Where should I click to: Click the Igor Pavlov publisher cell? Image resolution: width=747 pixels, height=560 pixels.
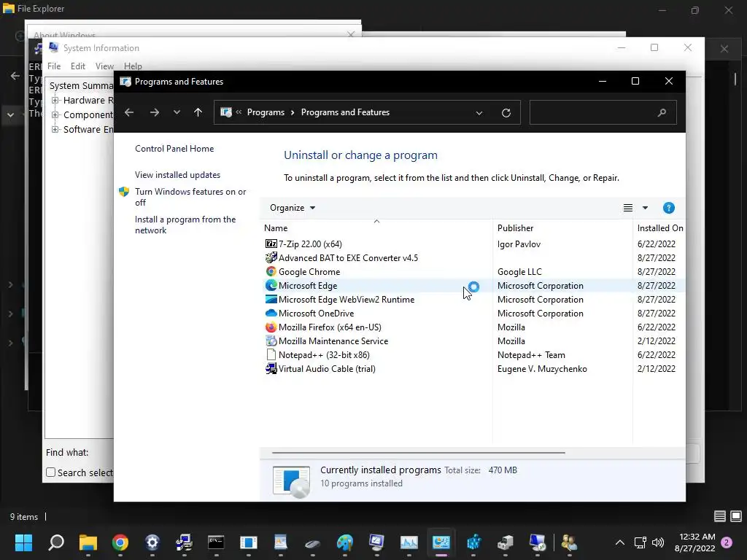pyautogui.click(x=519, y=244)
